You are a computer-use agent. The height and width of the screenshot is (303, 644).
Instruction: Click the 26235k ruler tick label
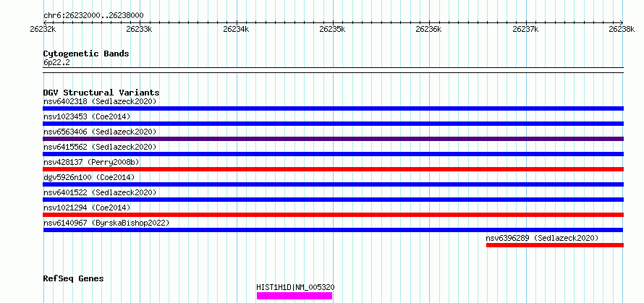click(332, 29)
